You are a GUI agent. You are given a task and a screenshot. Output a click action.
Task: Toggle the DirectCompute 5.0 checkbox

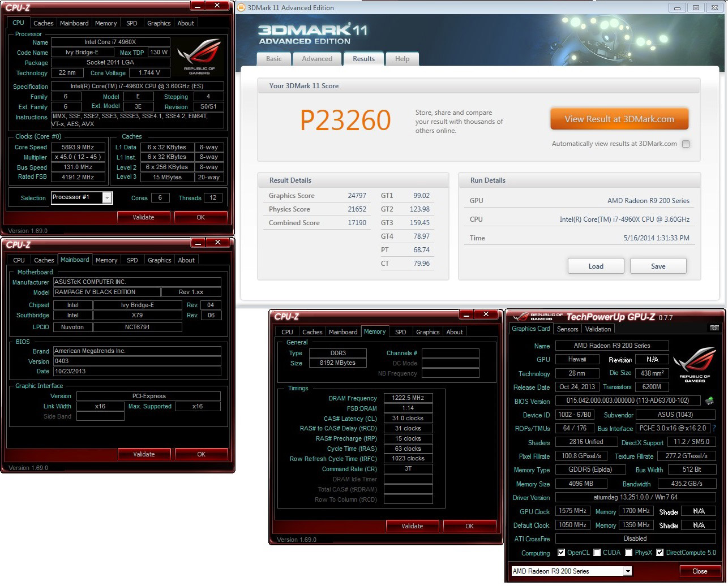click(660, 553)
